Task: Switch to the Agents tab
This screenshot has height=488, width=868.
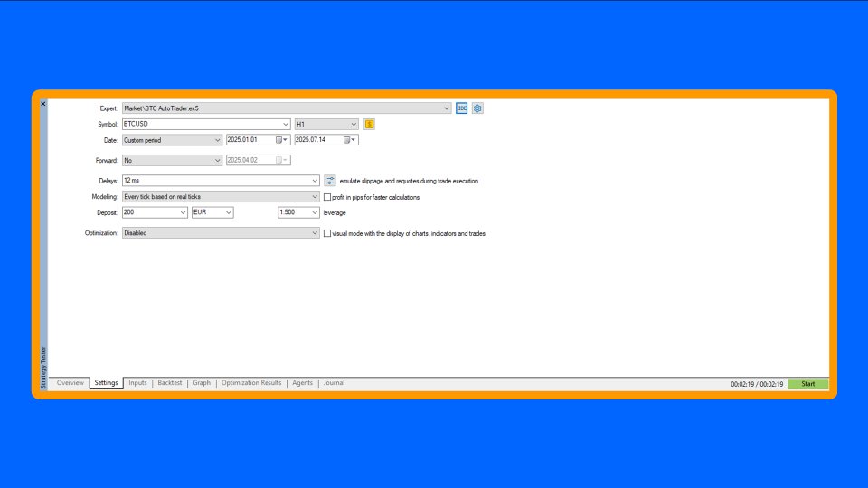Action: coord(302,383)
